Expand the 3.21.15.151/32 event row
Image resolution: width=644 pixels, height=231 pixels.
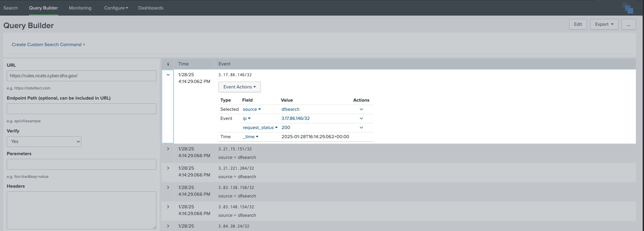pyautogui.click(x=168, y=149)
